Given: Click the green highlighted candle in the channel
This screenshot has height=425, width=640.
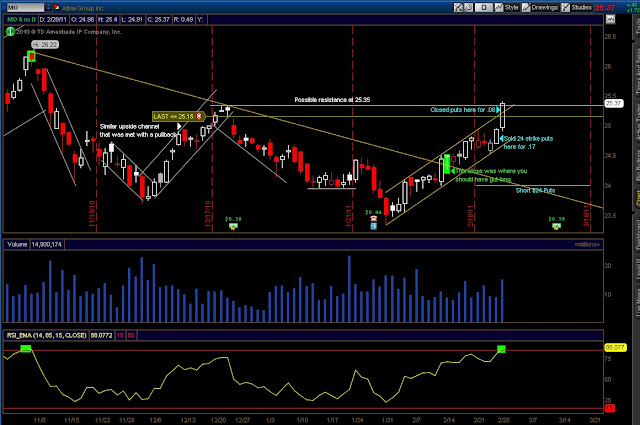Looking at the screenshot, I should [x=447, y=164].
